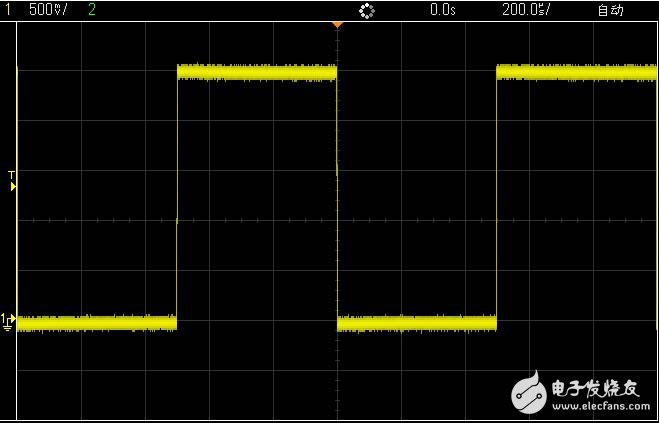The height and width of the screenshot is (423, 659).
Task: Click the orange trigger position marker
Action: coord(337,23)
